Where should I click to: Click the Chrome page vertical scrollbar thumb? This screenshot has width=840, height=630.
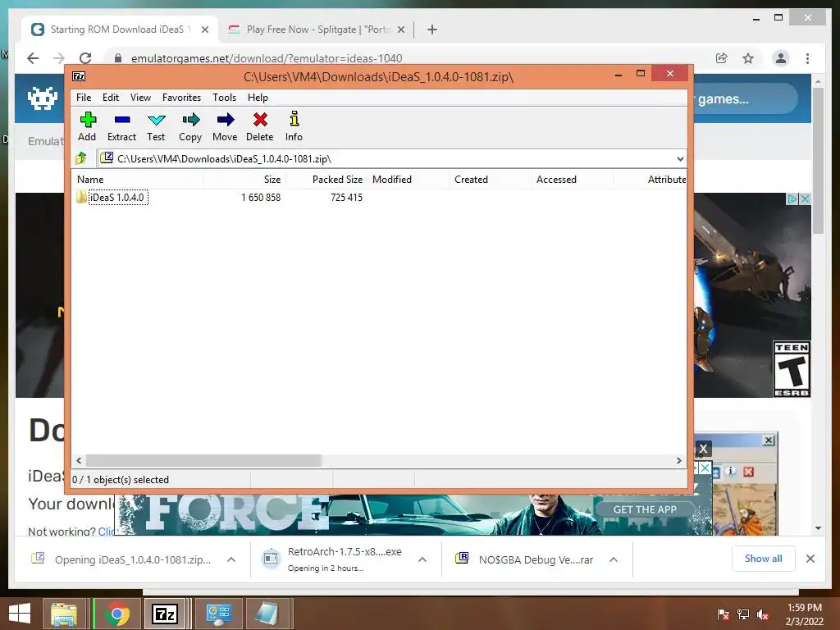coord(818,161)
